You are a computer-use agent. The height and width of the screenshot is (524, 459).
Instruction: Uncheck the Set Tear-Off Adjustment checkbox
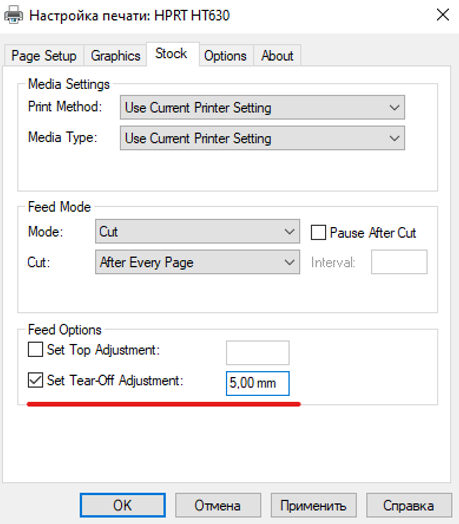coord(35,380)
